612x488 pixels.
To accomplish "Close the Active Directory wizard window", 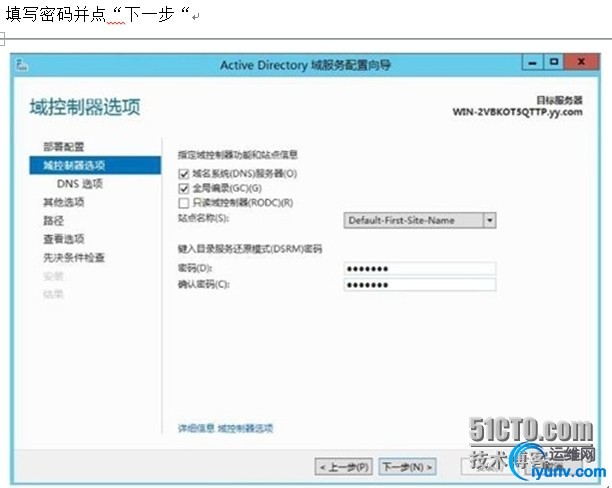I will point(582,62).
